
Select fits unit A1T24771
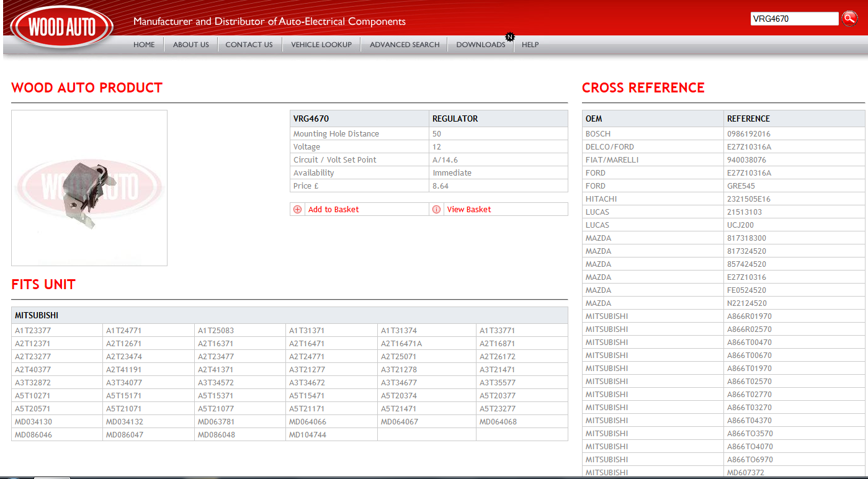click(x=124, y=331)
